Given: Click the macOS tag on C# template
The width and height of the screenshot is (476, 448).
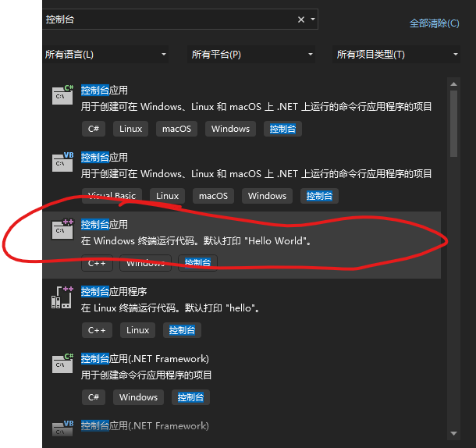Looking at the screenshot, I should click(x=176, y=129).
